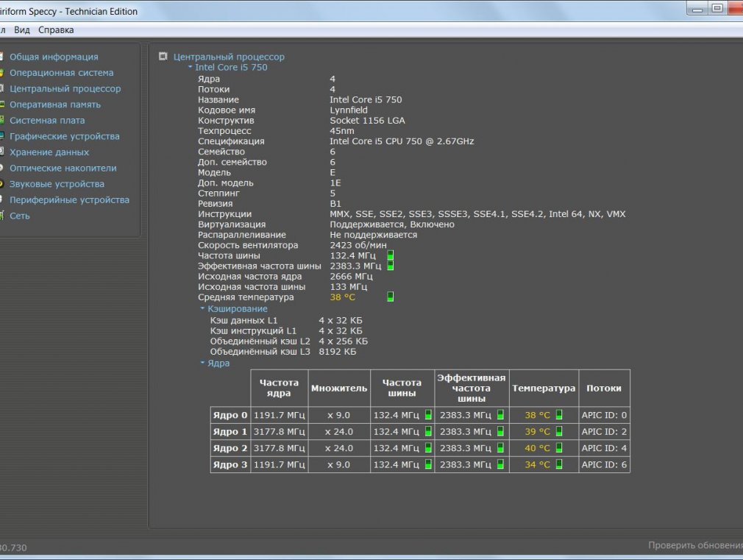Click Проверить обновления link in status bar

coord(695,545)
